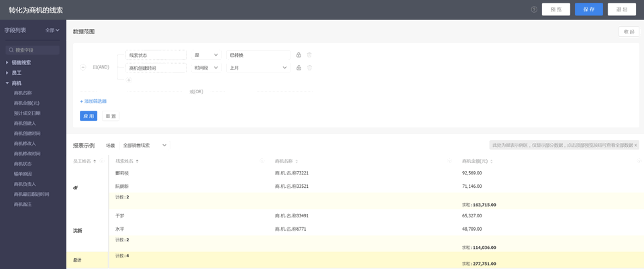Screen dimensions: 644x269
Task: Select the 商机负责人 field
Action: click(25, 184)
